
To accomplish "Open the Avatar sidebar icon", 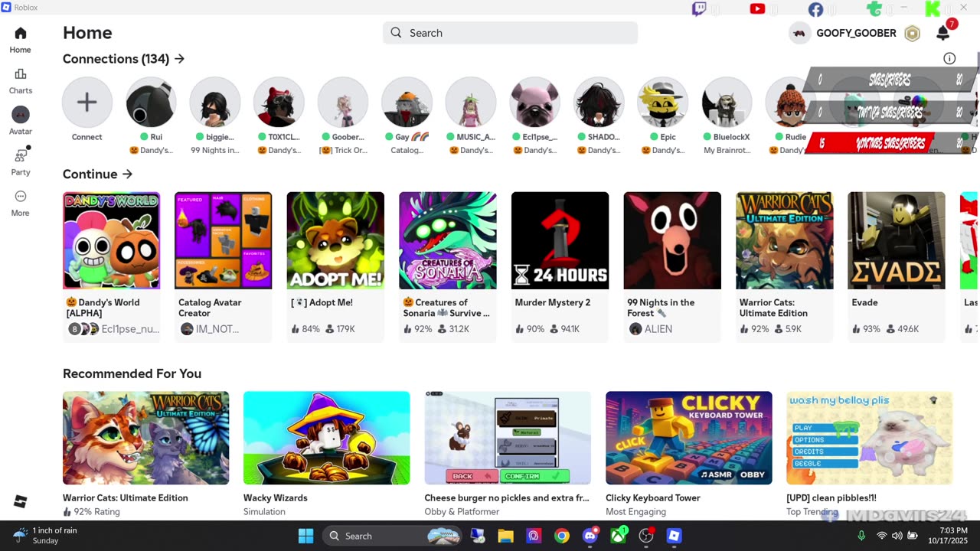I will (21, 115).
